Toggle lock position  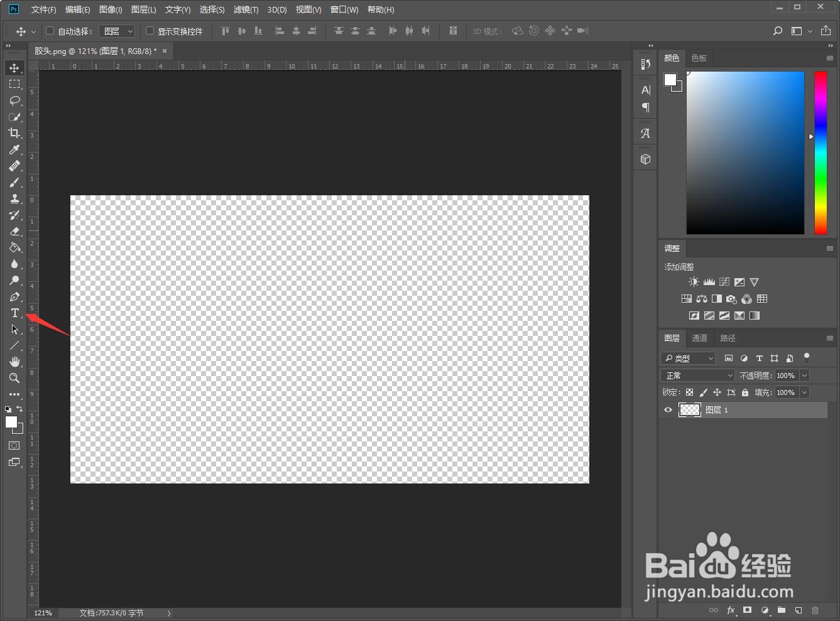coord(717,392)
